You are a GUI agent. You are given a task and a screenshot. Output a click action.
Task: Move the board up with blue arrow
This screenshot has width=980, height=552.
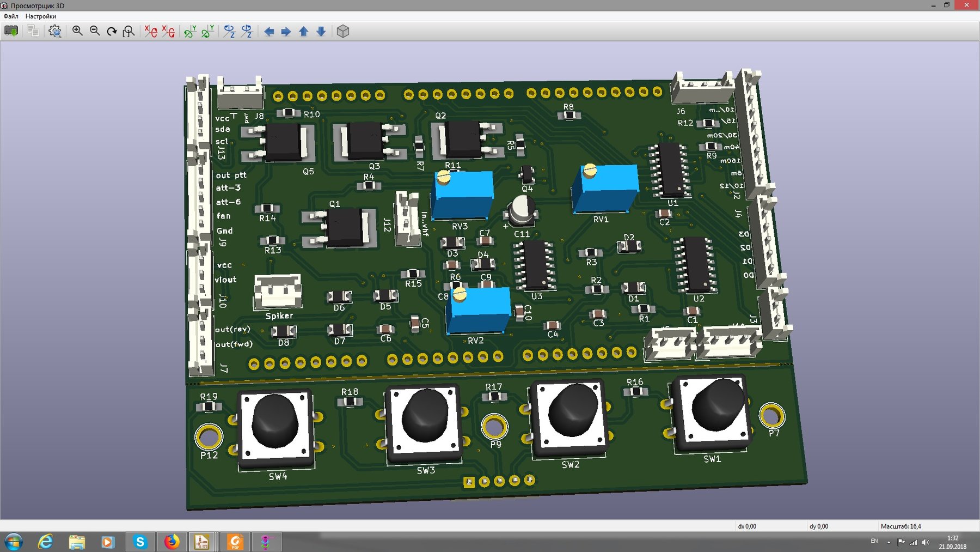(x=304, y=32)
